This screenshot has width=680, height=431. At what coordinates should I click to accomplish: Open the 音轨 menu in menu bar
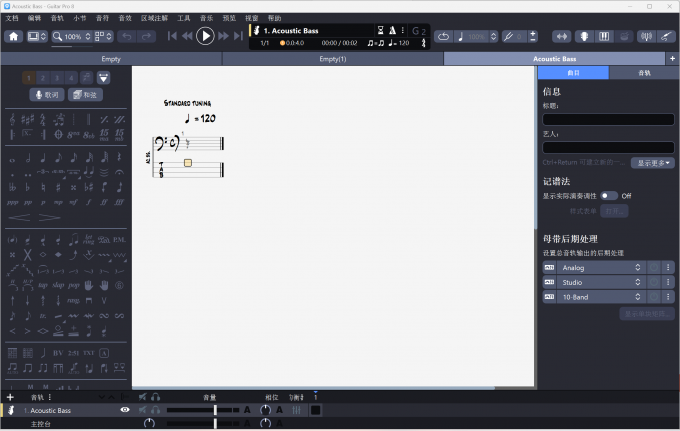57,18
